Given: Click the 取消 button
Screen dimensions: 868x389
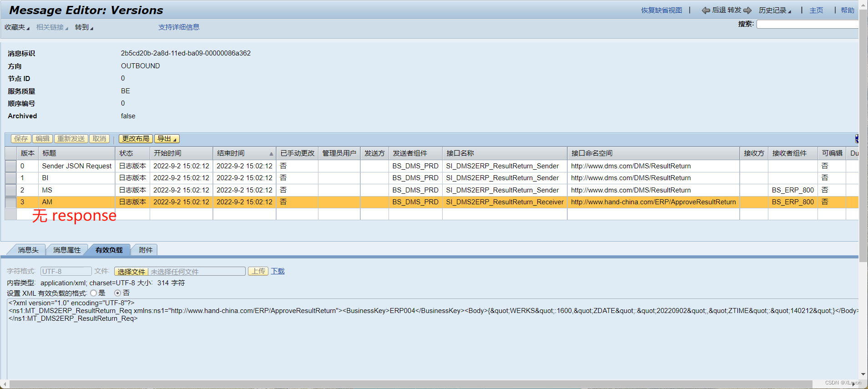Looking at the screenshot, I should click(99, 139).
